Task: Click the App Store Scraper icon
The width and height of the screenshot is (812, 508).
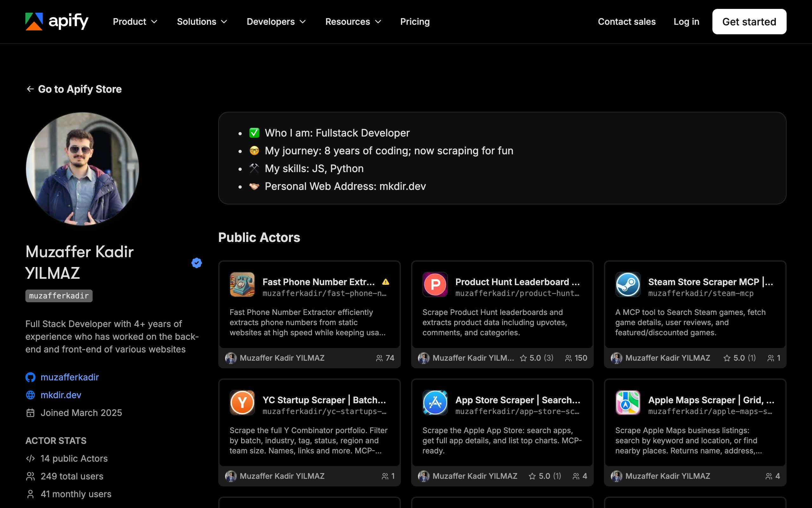Action: pyautogui.click(x=435, y=403)
